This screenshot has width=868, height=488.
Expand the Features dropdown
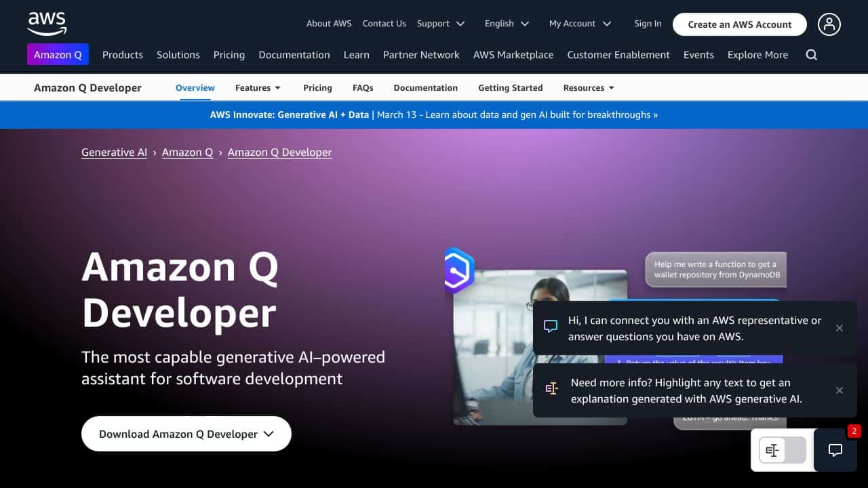[258, 88]
